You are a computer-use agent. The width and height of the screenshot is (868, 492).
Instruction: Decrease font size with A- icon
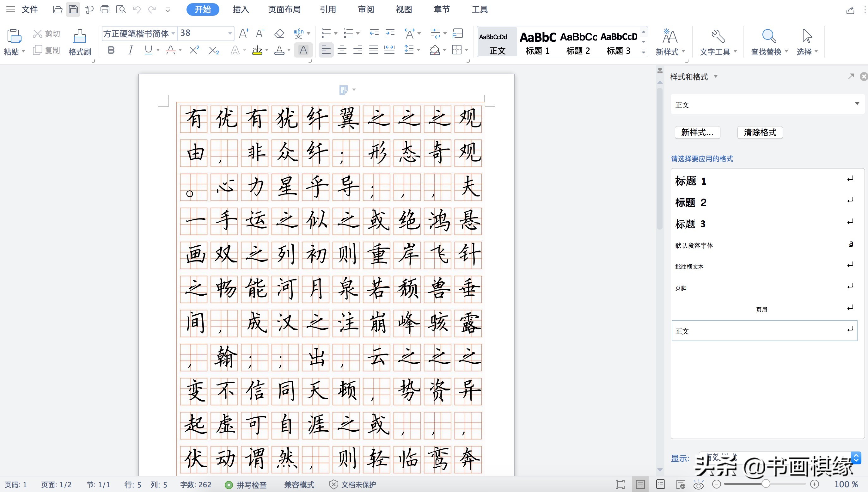(x=260, y=34)
